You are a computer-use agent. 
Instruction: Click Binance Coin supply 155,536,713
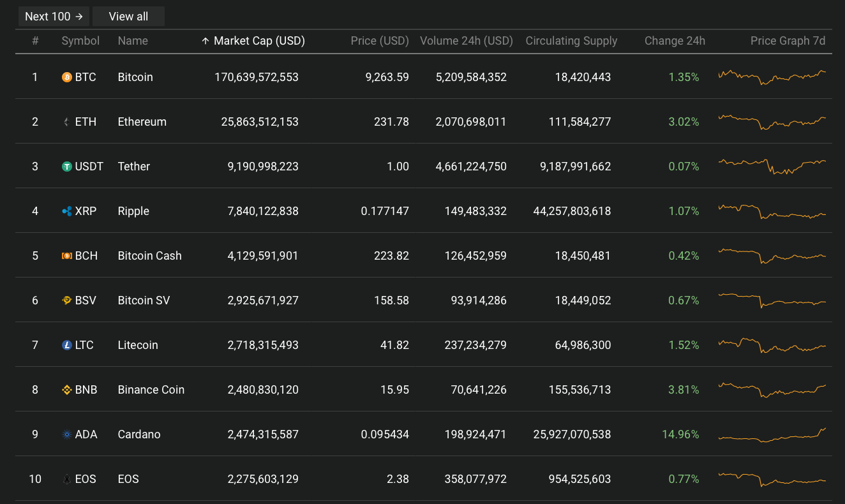(x=580, y=390)
